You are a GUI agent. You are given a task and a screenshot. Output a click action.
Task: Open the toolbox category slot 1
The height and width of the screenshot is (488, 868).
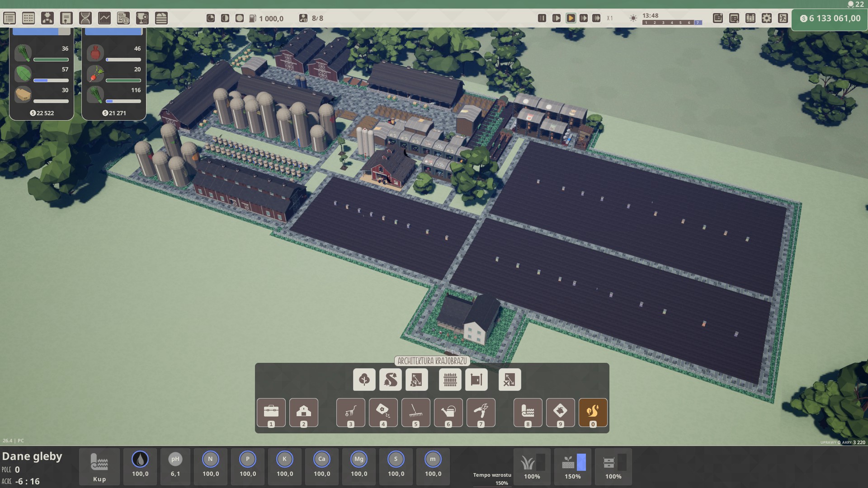coord(271,412)
